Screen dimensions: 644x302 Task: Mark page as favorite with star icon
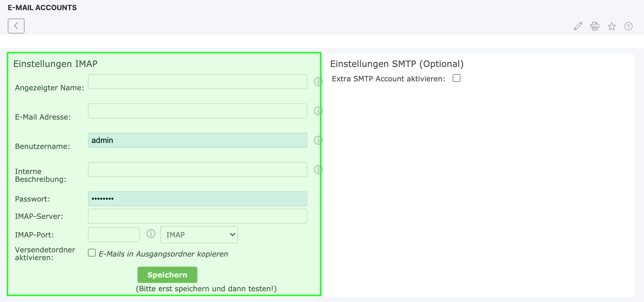coord(611,26)
